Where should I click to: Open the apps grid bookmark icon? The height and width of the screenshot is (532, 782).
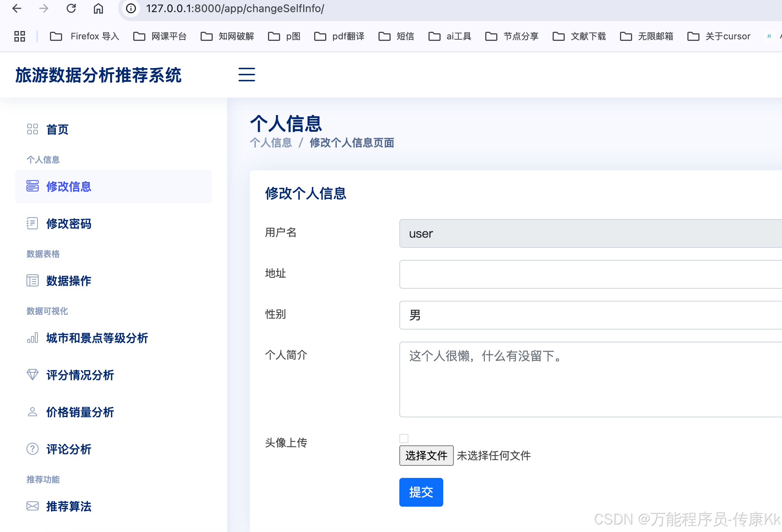pos(20,36)
